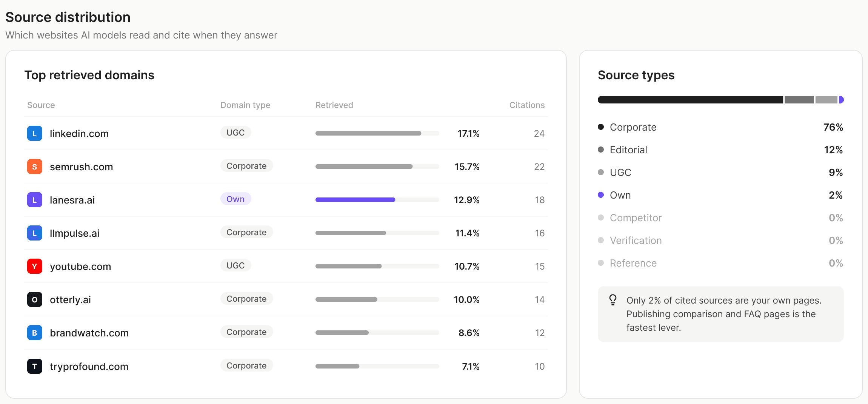Sort by the Source column header
Image resolution: width=868 pixels, height=404 pixels.
pos(41,105)
